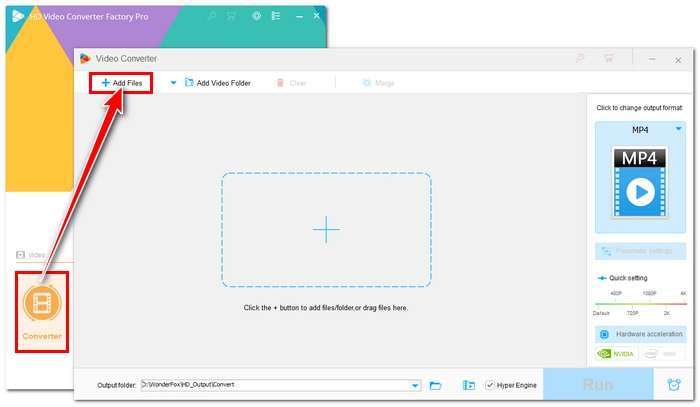Open Parameter settings
This screenshot has width=700, height=407.
(640, 251)
